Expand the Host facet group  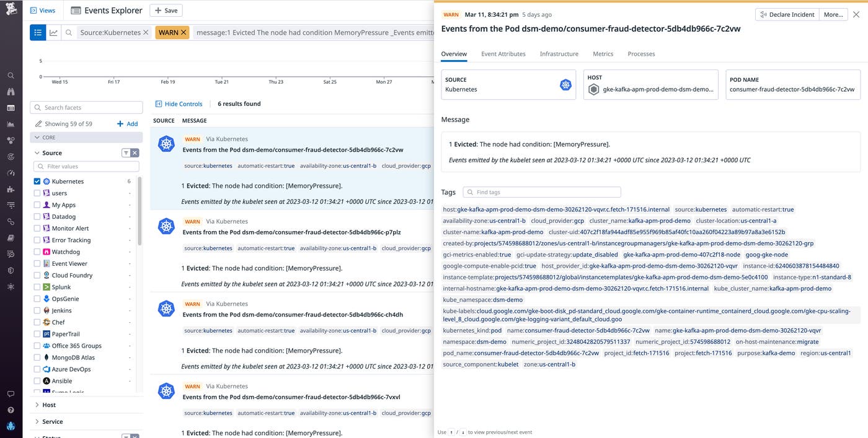[x=49, y=405]
